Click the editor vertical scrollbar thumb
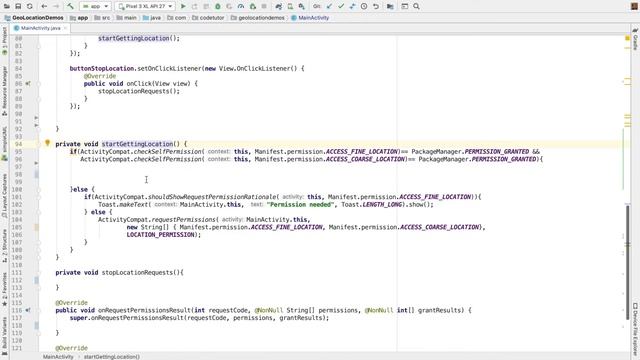Image resolution: width=640 pixels, height=360 pixels. [x=628, y=261]
